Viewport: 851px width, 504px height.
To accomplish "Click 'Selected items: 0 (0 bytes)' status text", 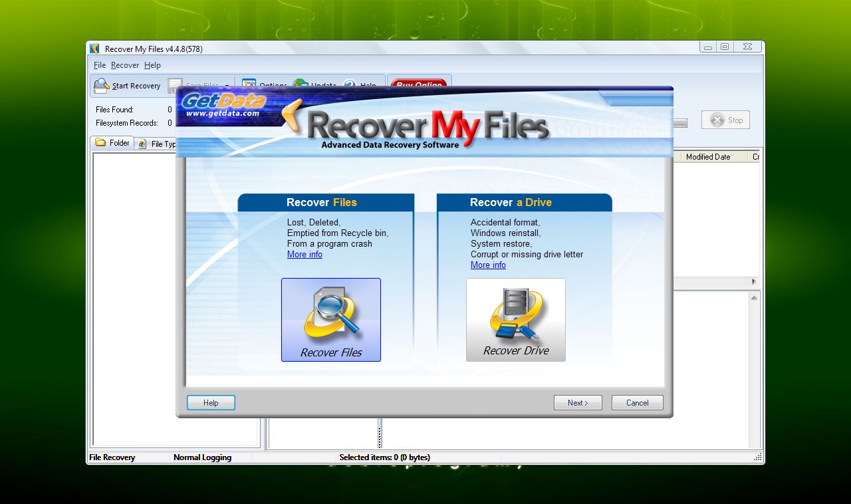I will pyautogui.click(x=384, y=457).
